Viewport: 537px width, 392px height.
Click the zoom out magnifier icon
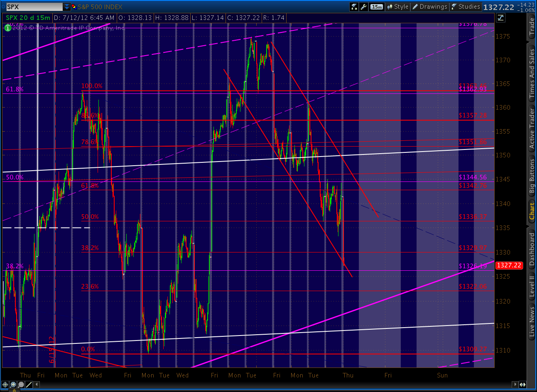[21, 385]
